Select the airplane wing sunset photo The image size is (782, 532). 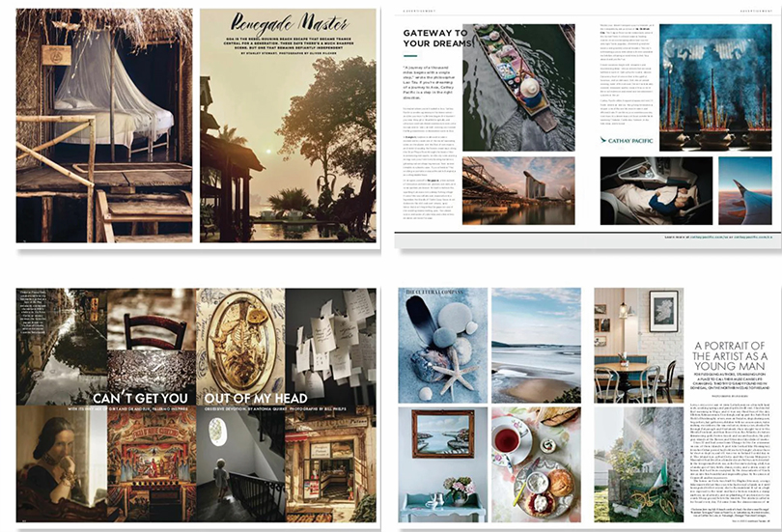coord(741,190)
